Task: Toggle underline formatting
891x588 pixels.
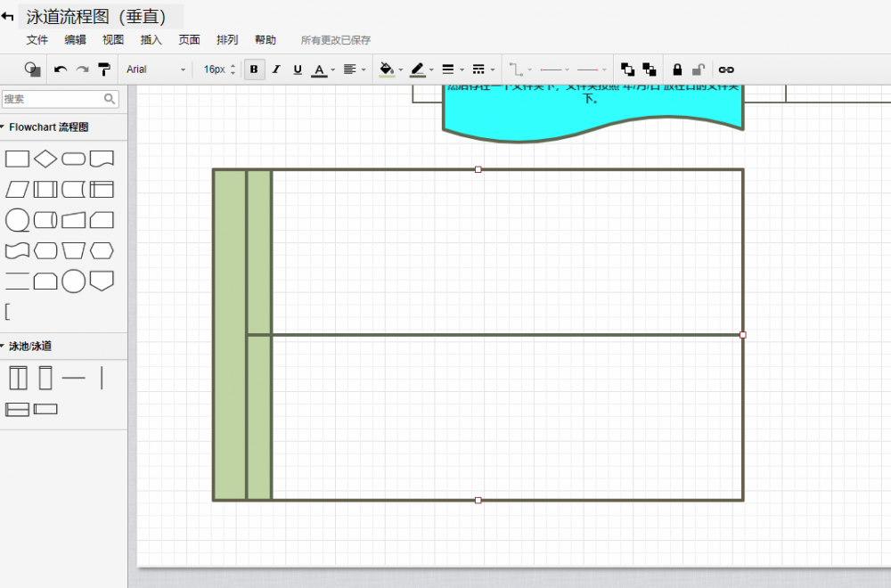Action: click(x=297, y=69)
